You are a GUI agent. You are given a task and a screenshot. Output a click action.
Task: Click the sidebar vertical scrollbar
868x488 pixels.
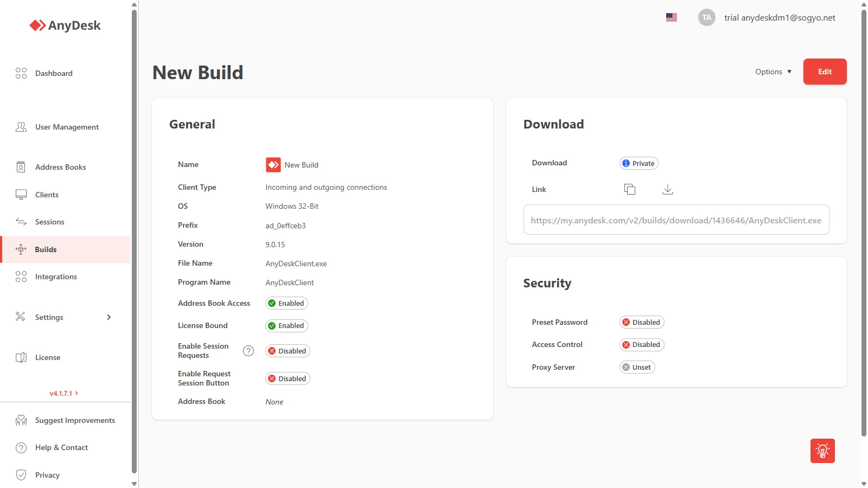134,241
